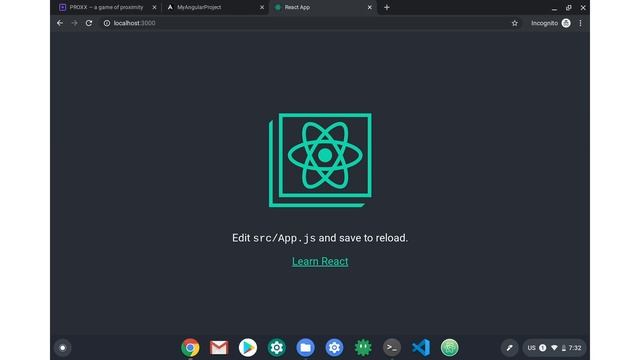Open the Incognito profile indicator
Screen dimensions: 640x360
point(550,23)
